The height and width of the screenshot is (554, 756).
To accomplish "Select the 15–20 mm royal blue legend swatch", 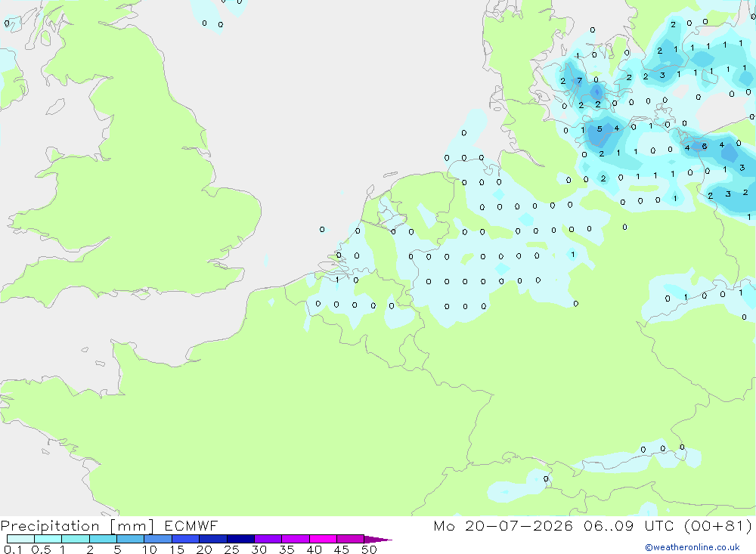I will (x=186, y=539).
